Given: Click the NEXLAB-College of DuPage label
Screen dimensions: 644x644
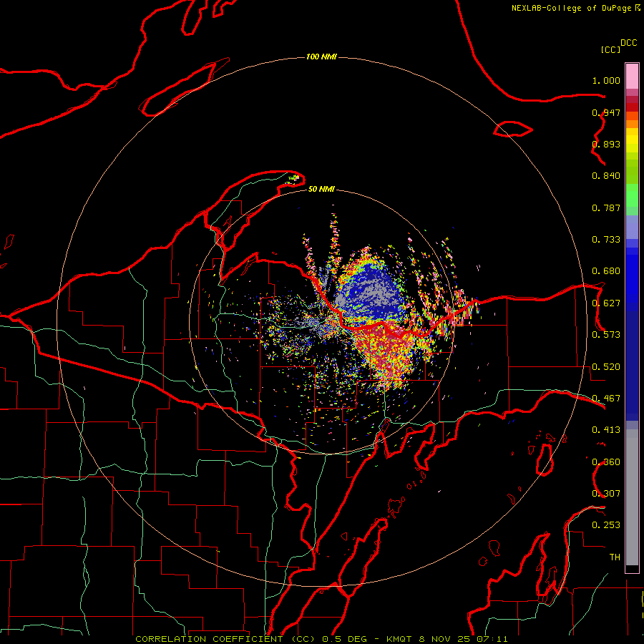Looking at the screenshot, I should pos(571,8).
